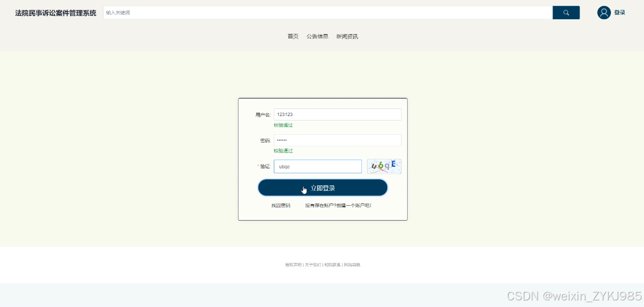Image resolution: width=644 pixels, height=307 pixels.
Task: Open 和我联系 footer link
Action: point(332,265)
